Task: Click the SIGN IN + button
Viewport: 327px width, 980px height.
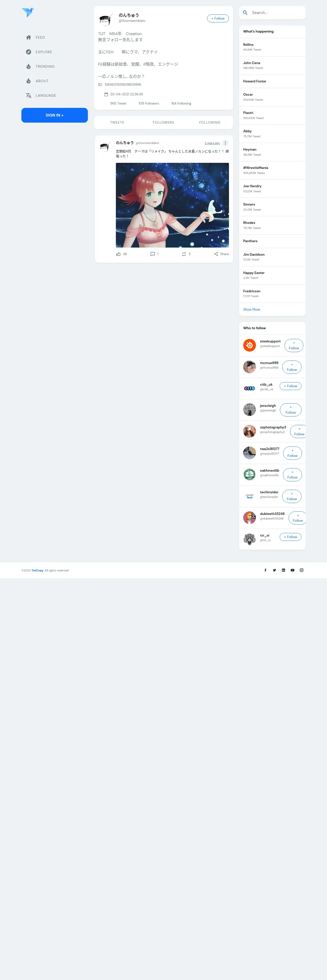Action: pyautogui.click(x=54, y=115)
